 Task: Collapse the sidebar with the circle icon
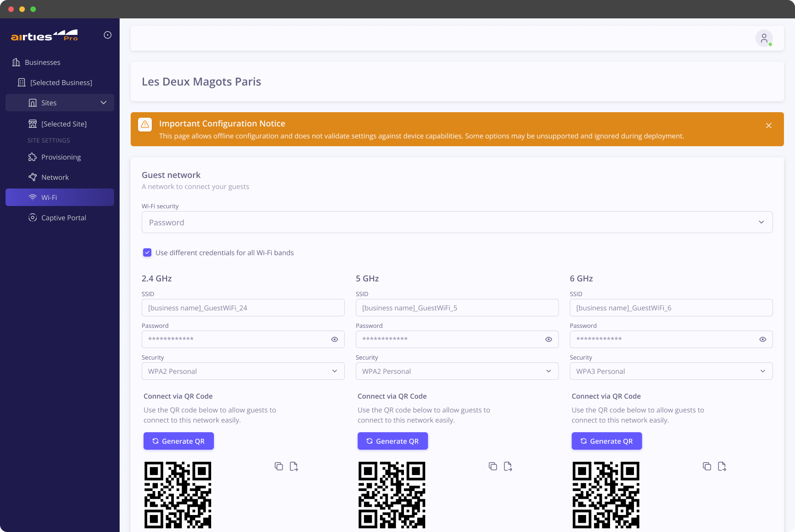click(x=108, y=35)
